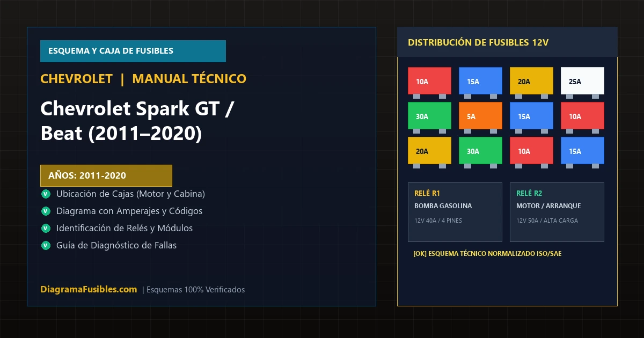Click the [OK] ESQUEMA TÉCNICO NORMALIZADO ISO/SAE note
Screen dimensions: 644x338
[487, 254]
